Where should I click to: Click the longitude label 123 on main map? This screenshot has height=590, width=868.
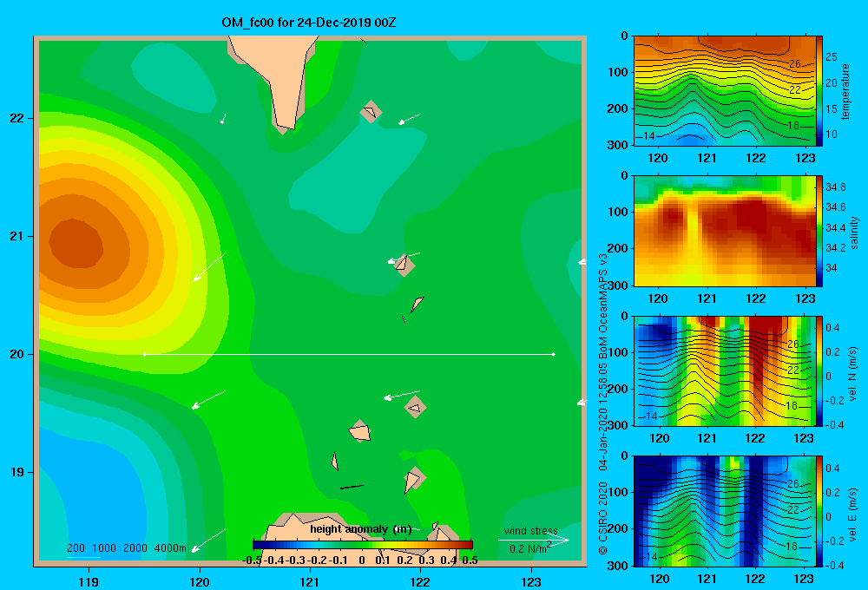tap(531, 581)
